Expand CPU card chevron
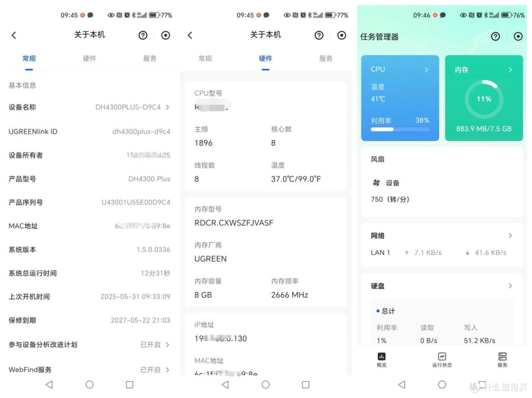 pos(427,69)
